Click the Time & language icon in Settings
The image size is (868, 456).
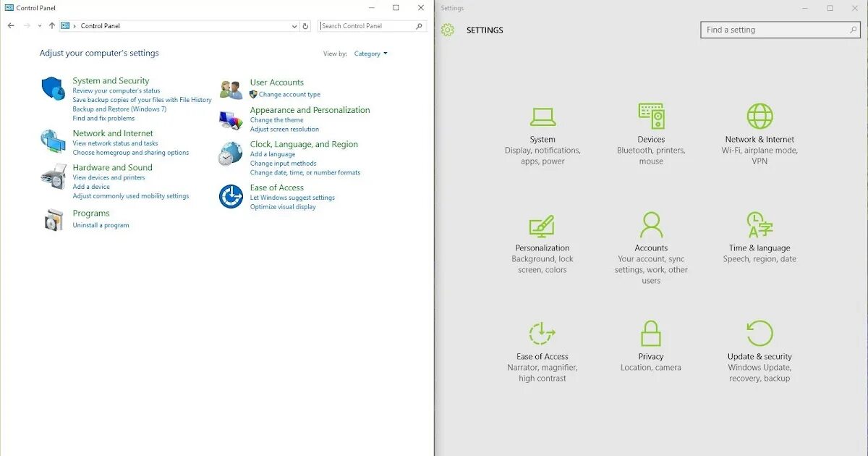click(x=759, y=225)
